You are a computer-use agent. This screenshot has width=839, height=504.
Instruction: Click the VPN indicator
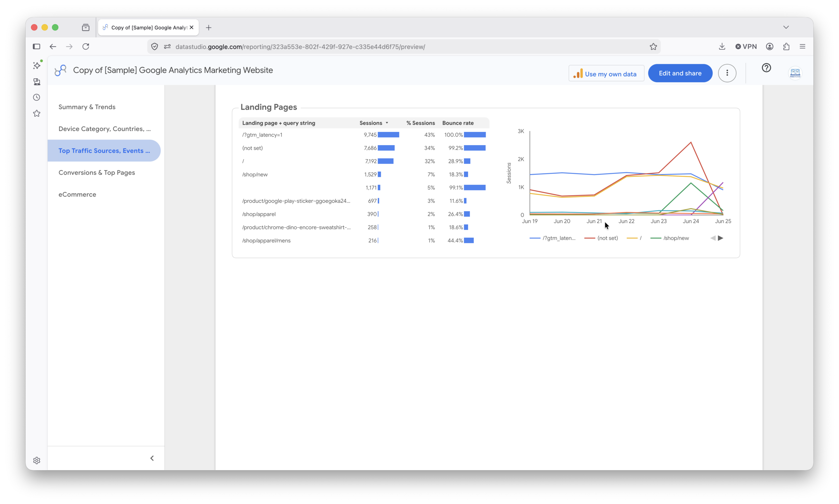coord(746,47)
